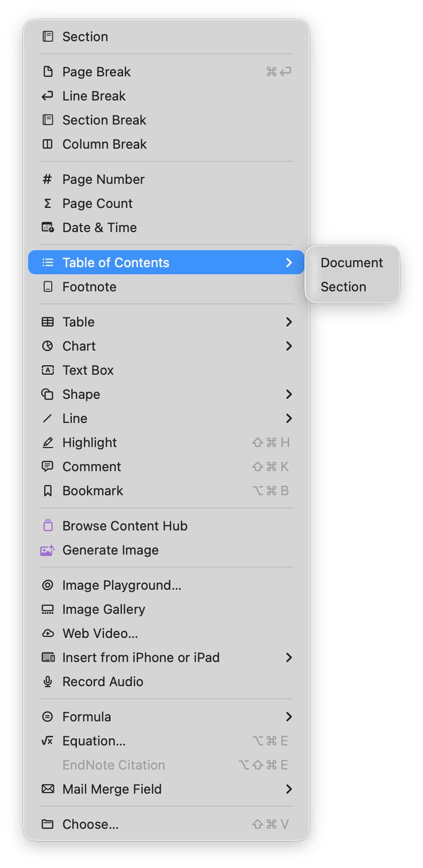
Task: Click the Record Audio microphone icon
Action: pos(48,682)
